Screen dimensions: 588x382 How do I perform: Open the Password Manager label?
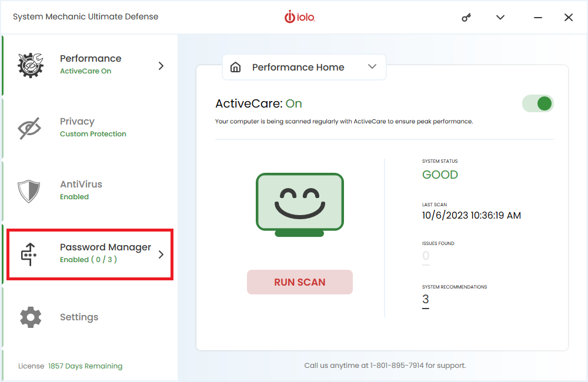(x=105, y=247)
